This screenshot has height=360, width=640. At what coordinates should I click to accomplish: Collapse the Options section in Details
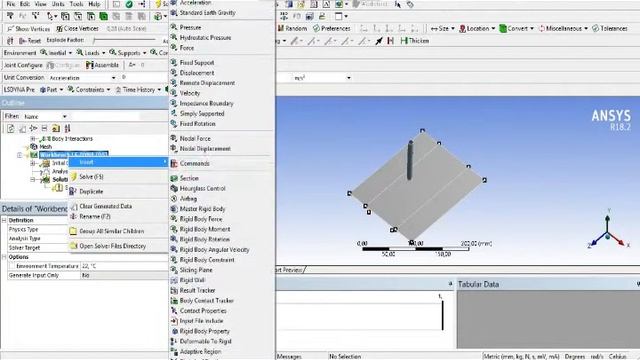click(x=4, y=257)
